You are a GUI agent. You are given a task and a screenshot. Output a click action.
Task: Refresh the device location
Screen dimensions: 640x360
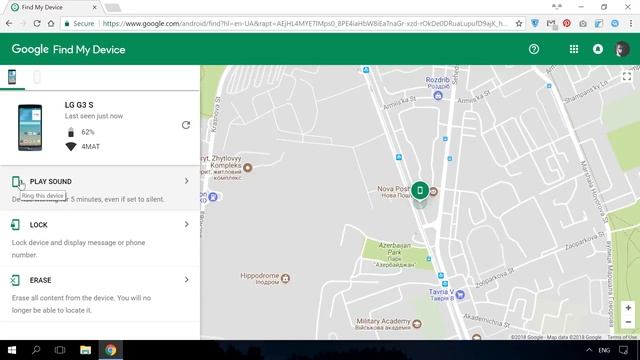click(x=186, y=125)
